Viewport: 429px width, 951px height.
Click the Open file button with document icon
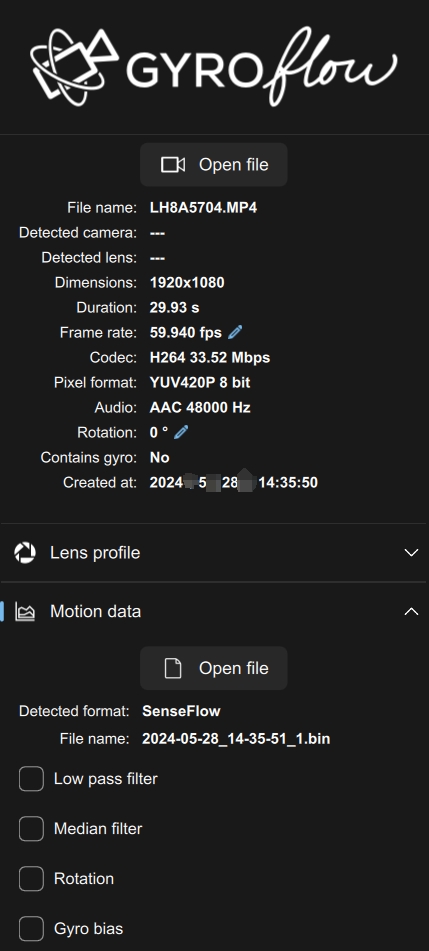coord(214,668)
